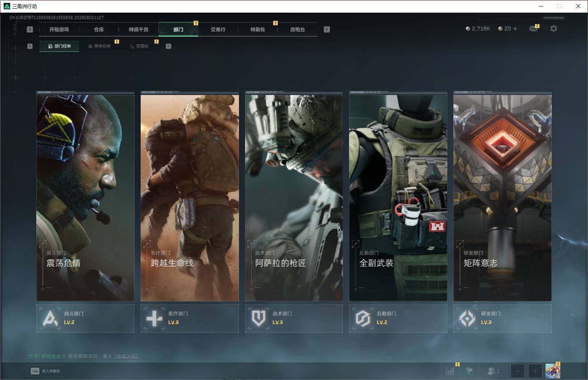Click the A key previous sub-tab icon
588x380 pixels.
(30, 46)
